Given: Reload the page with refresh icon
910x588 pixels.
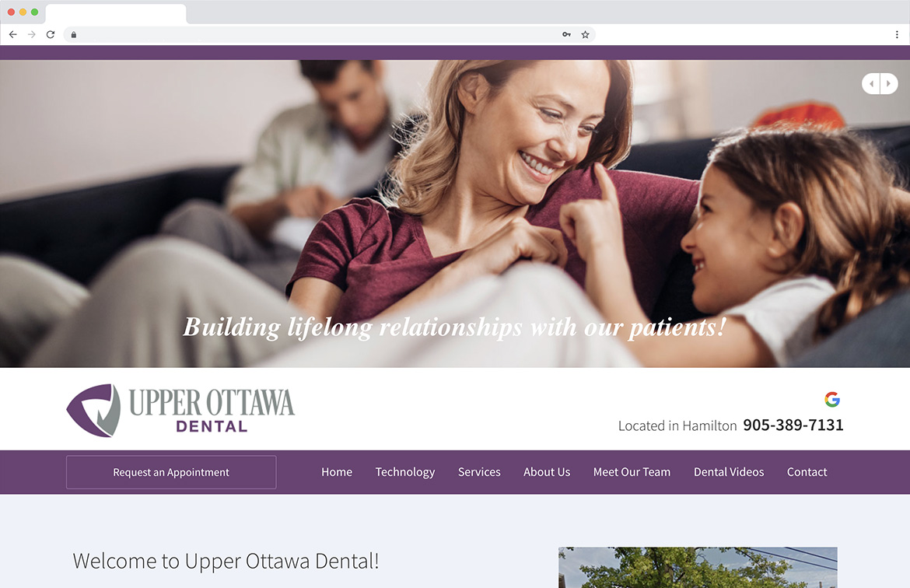Looking at the screenshot, I should click(x=51, y=35).
